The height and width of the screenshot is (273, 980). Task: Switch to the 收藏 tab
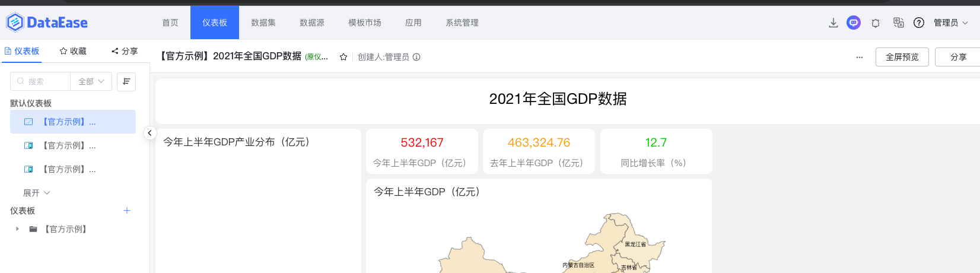[73, 51]
